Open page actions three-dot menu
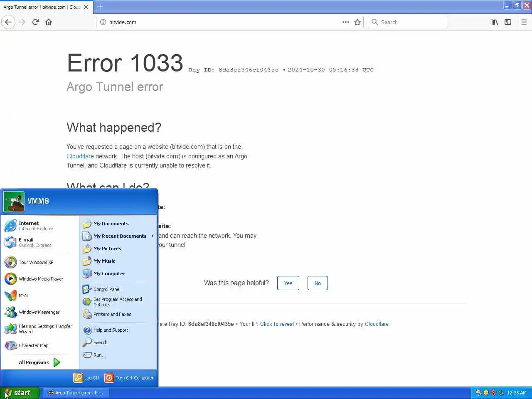The height and width of the screenshot is (399, 532). click(345, 22)
